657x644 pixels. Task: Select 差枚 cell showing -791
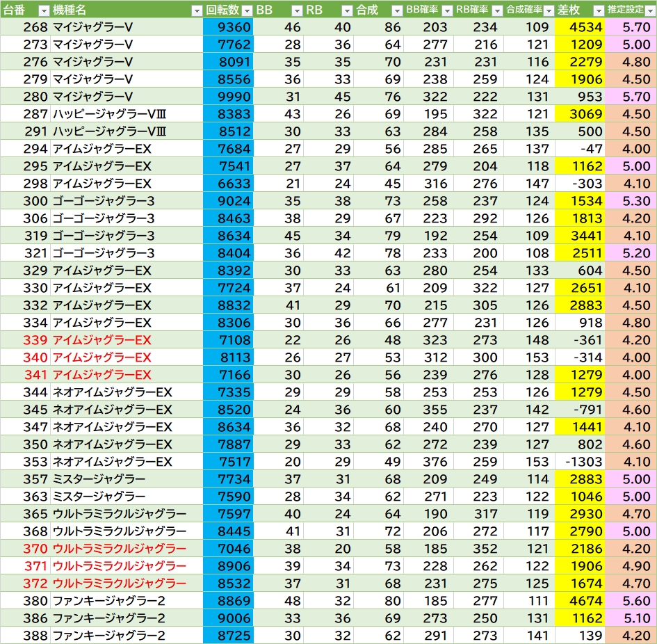[580, 410]
